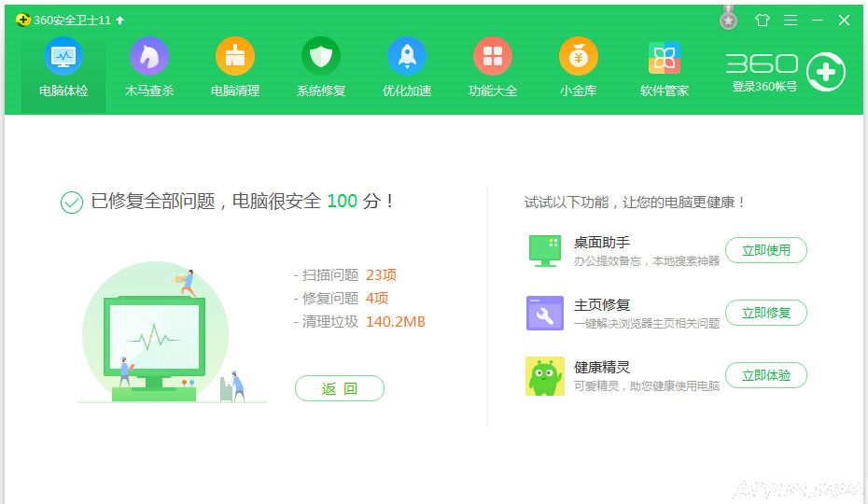The image size is (868, 504).
Task: Open the 系统修复 system repair shield icon
Action: (x=321, y=56)
